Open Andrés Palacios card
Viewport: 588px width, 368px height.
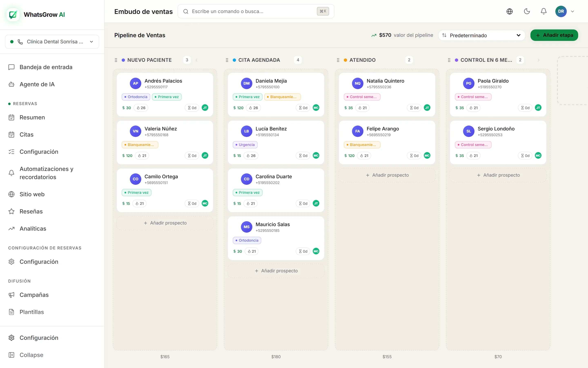tap(165, 95)
